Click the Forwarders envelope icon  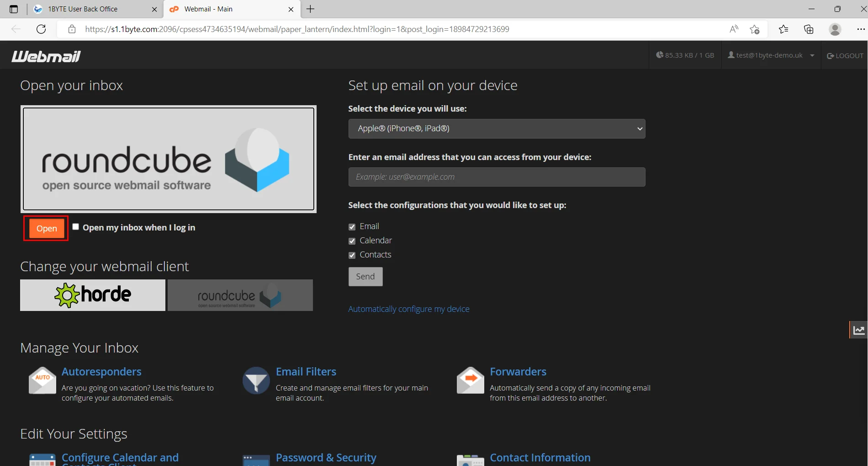pyautogui.click(x=471, y=380)
